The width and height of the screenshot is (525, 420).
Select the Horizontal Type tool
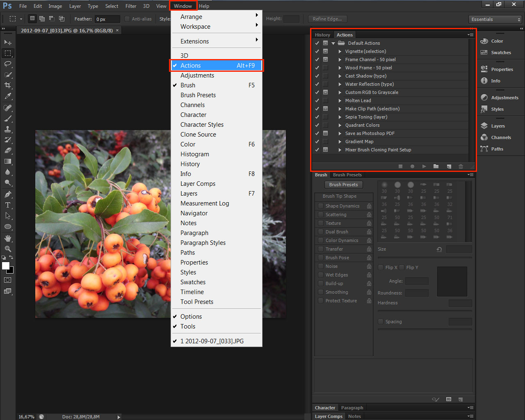pos(8,205)
